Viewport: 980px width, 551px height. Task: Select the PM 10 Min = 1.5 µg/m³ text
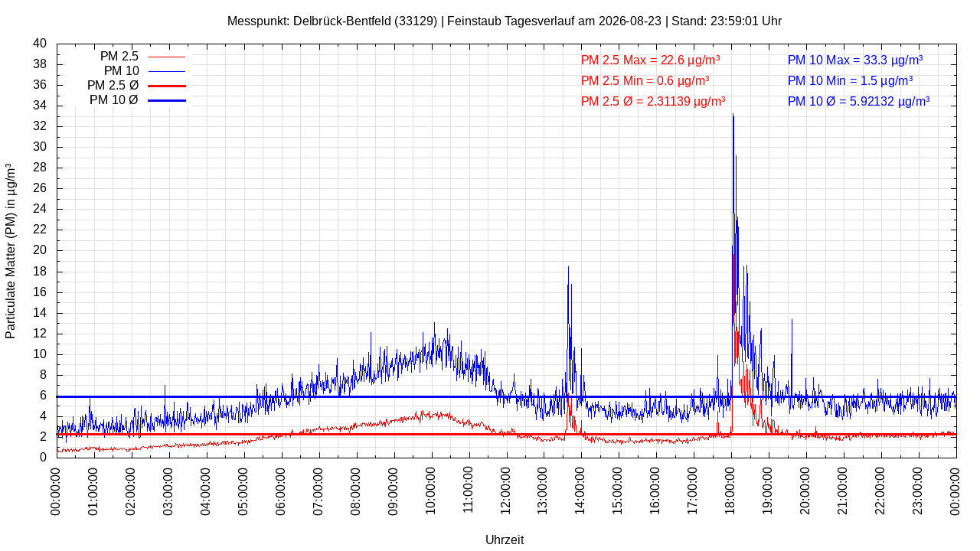click(x=850, y=80)
